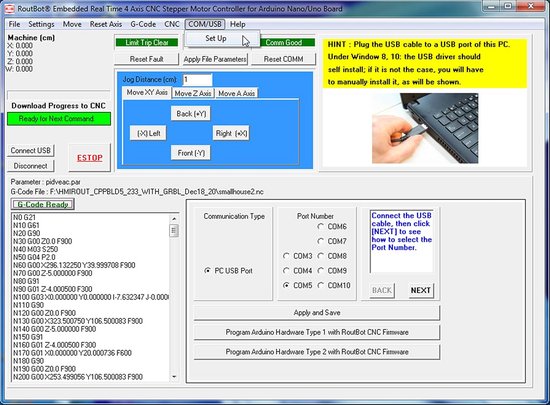Click the Limit Trip Clear status indicator
Image resolution: width=550 pixels, height=405 pixels.
click(x=147, y=42)
